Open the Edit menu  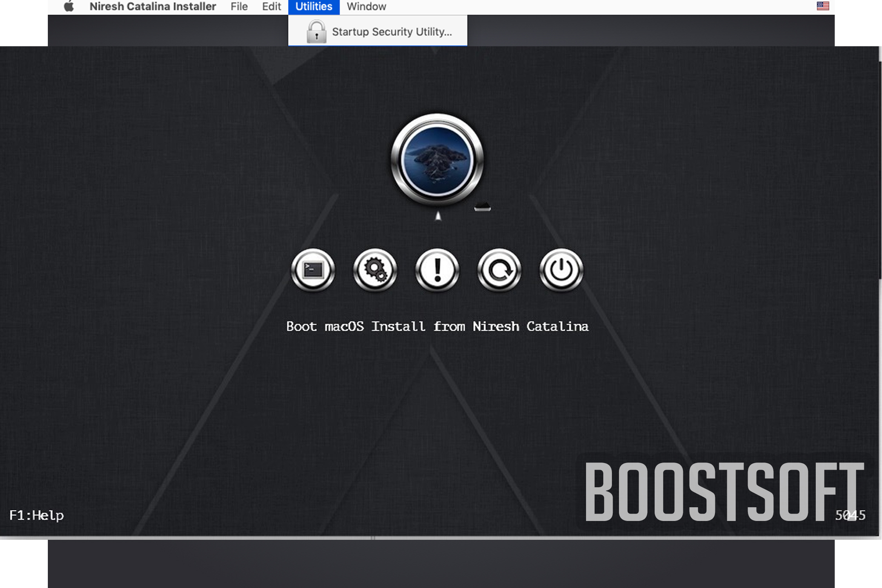pos(272,7)
